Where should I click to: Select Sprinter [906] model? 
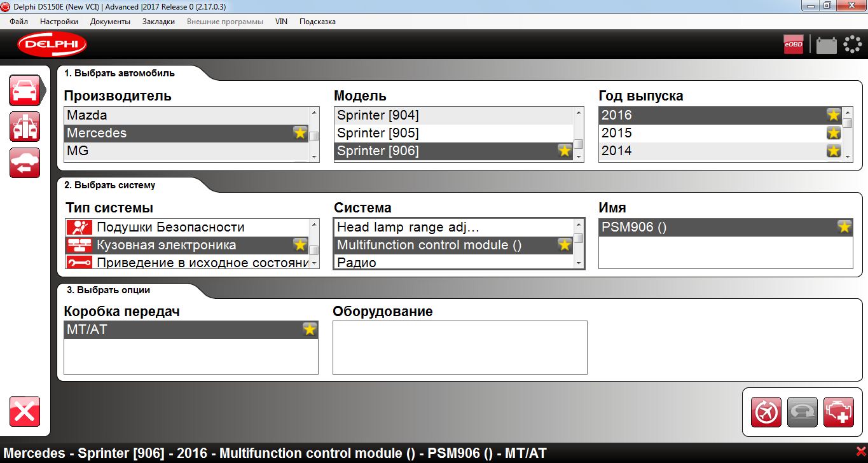454,151
